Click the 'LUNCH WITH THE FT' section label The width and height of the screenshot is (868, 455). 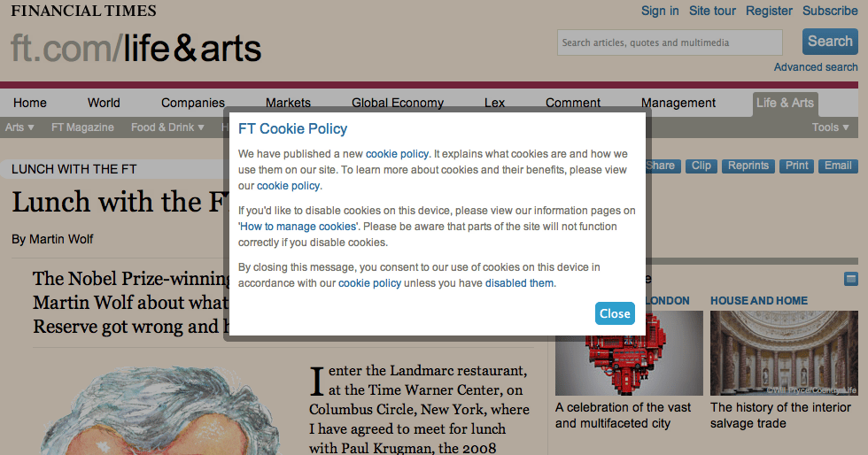[74, 169]
